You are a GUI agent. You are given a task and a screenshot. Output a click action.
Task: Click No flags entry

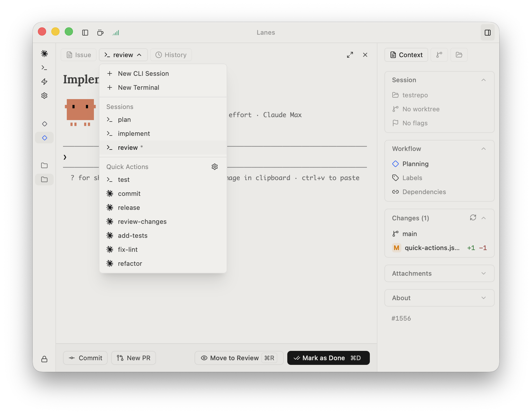439,123
